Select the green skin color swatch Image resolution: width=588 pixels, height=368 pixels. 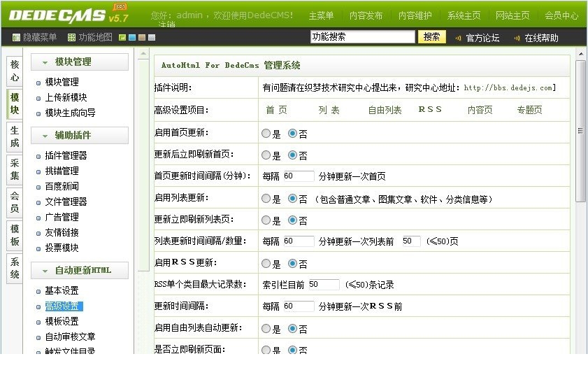(x=122, y=38)
